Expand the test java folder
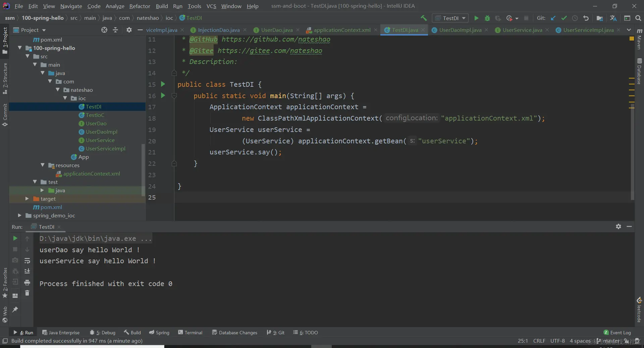The image size is (644, 348). pyautogui.click(x=42, y=190)
